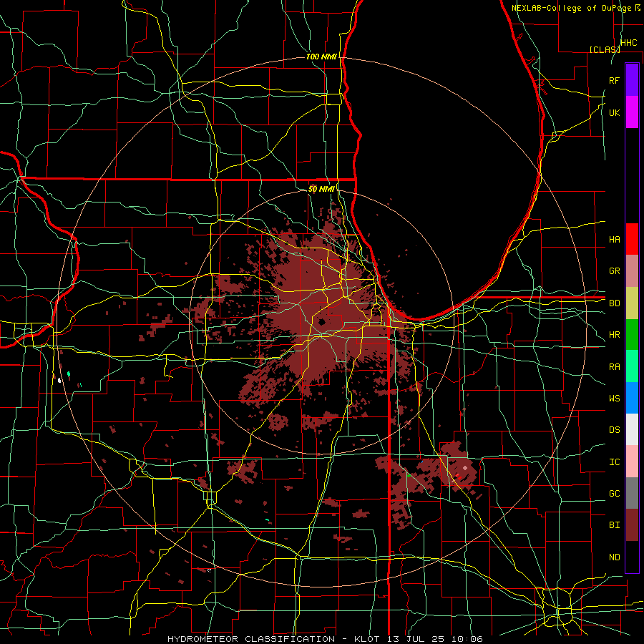The height and width of the screenshot is (644, 644).
Task: Click the BI legend label
Action: tap(614, 525)
